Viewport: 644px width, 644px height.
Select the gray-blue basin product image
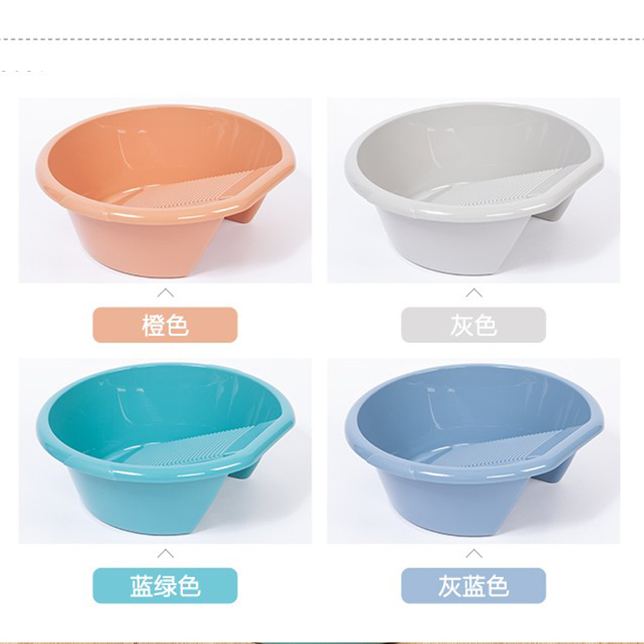coord(473,451)
